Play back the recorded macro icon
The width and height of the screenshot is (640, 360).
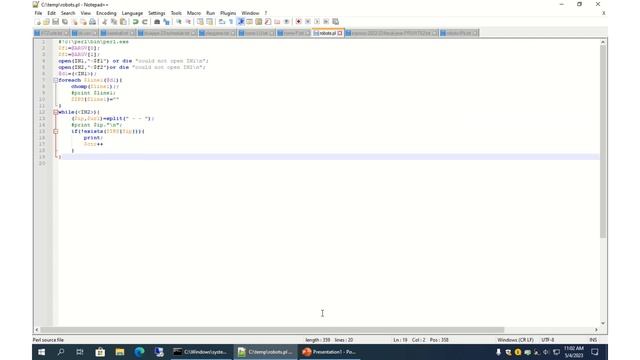[318, 22]
